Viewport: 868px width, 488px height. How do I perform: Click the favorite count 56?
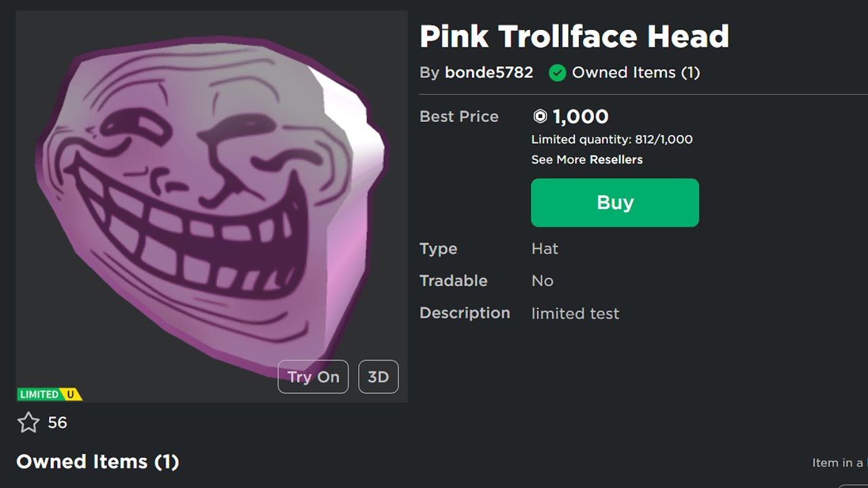point(58,423)
